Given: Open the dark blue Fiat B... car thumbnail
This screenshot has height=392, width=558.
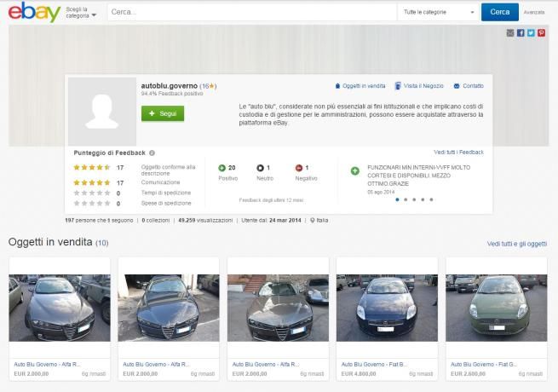Looking at the screenshot, I should click(x=387, y=308).
